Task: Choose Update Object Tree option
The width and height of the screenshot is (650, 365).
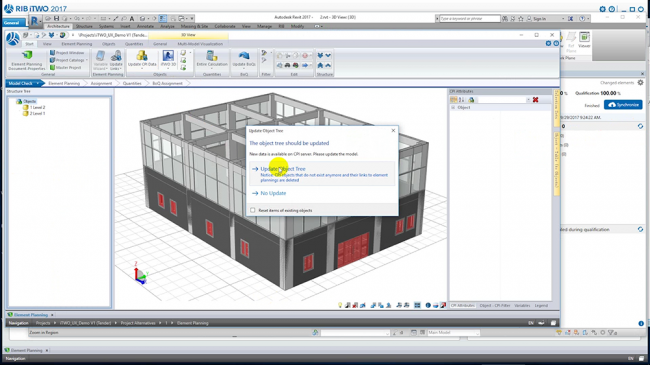Action: [x=322, y=174]
